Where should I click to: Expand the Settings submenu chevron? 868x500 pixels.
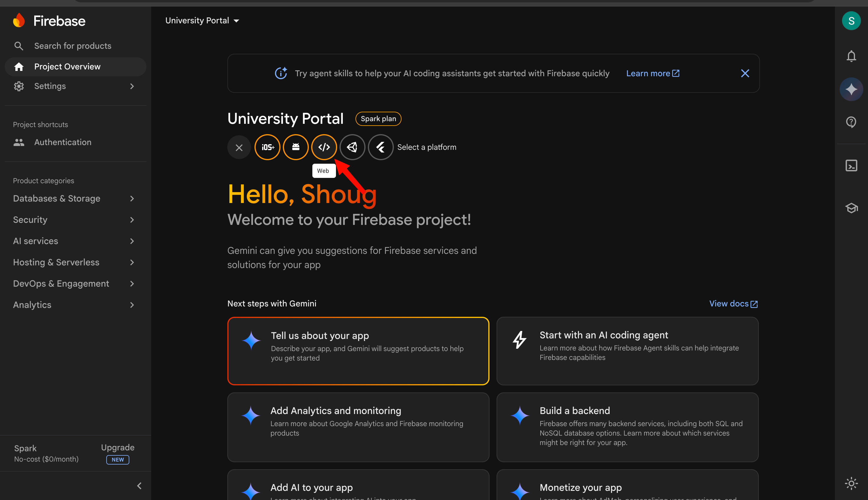[132, 86]
